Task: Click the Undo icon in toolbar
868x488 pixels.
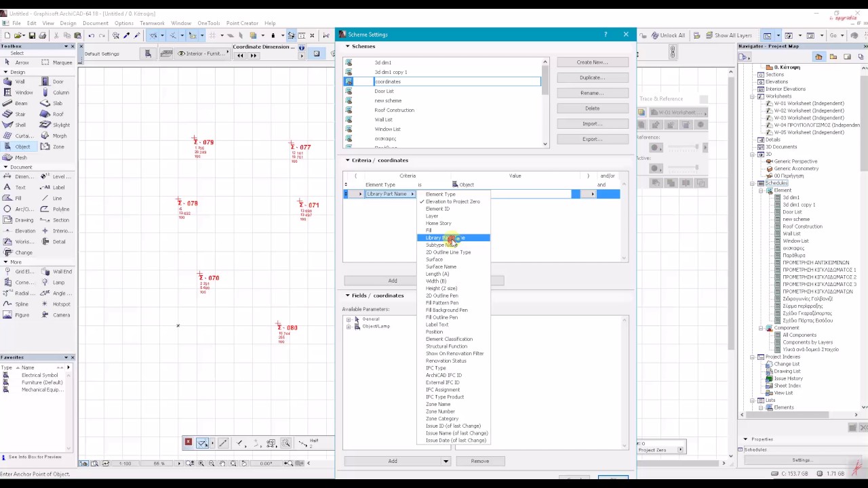Action: tap(92, 35)
